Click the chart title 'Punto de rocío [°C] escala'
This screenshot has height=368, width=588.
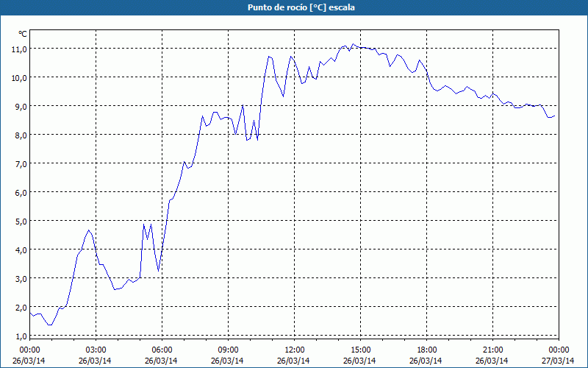click(301, 7)
